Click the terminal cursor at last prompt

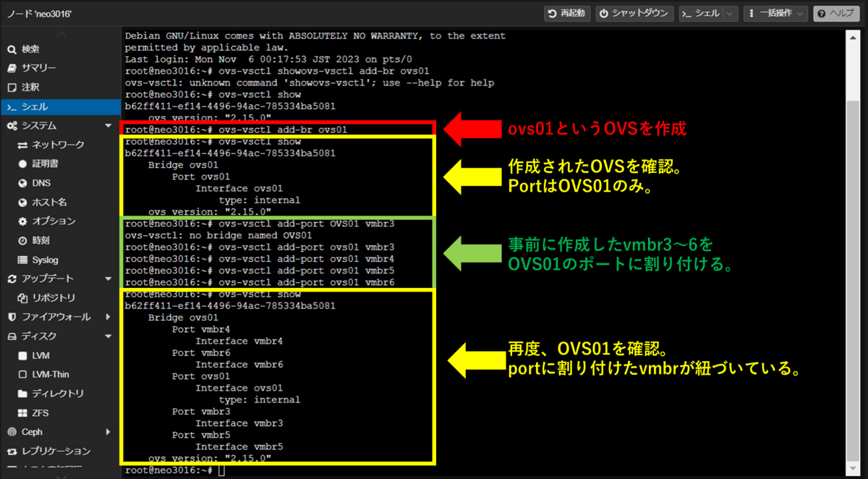pyautogui.click(x=221, y=470)
